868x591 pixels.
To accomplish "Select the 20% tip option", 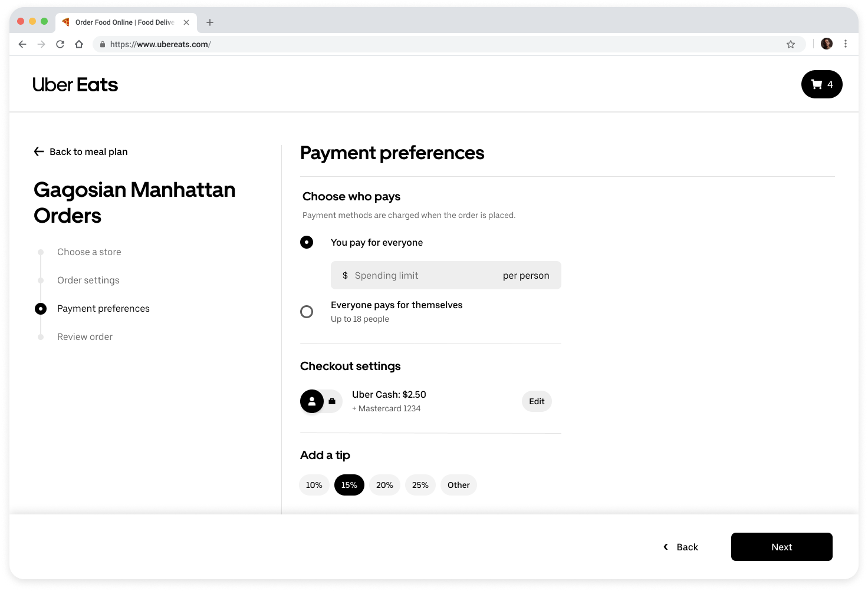I will 384,485.
